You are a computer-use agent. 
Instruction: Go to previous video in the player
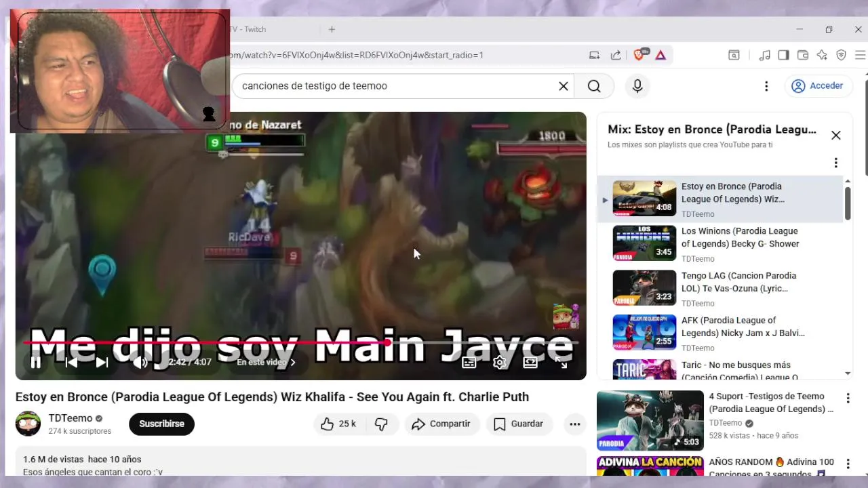point(71,363)
